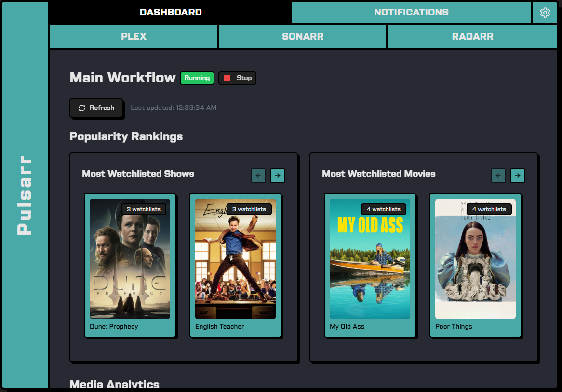Viewport: 562px width, 392px height.
Task: Open the settings gear icon
Action: click(545, 13)
